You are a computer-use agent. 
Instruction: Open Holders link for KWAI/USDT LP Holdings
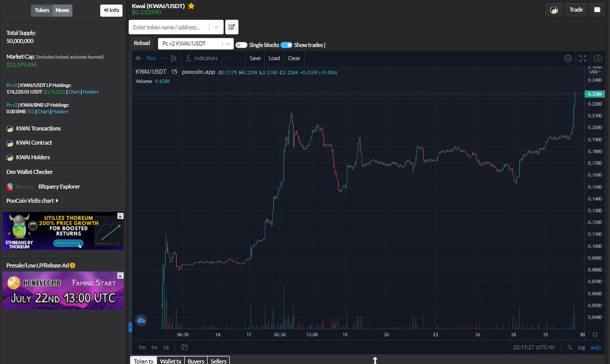click(x=91, y=92)
